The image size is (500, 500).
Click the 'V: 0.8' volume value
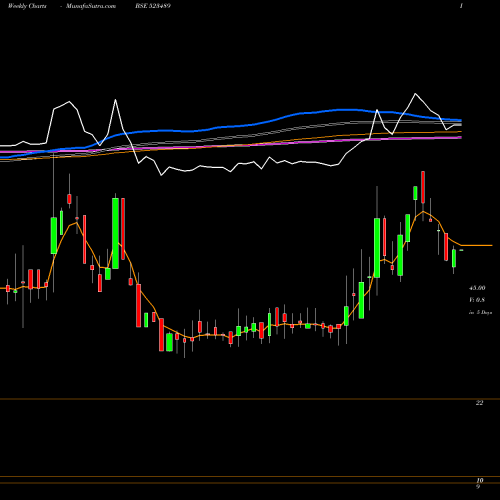[477, 300]
